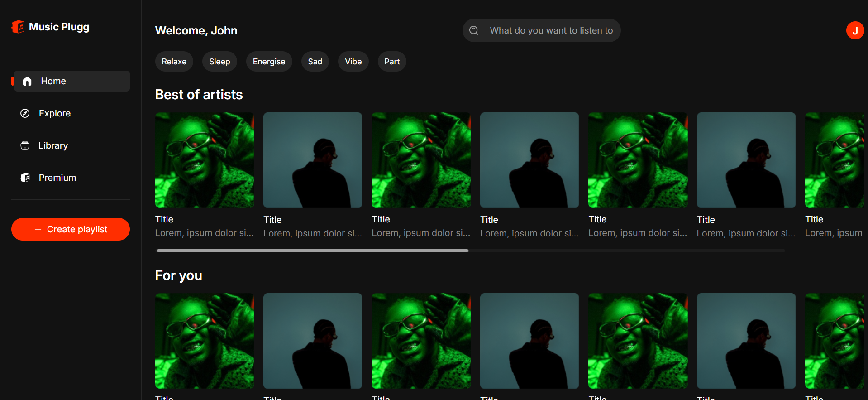This screenshot has width=868, height=400.
Task: Choose the Vibe mood filter
Action: [x=353, y=62]
